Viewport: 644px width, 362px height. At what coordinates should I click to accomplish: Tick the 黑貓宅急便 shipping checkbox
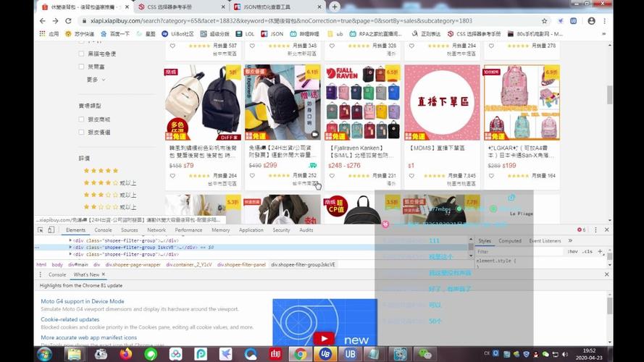(x=81, y=54)
